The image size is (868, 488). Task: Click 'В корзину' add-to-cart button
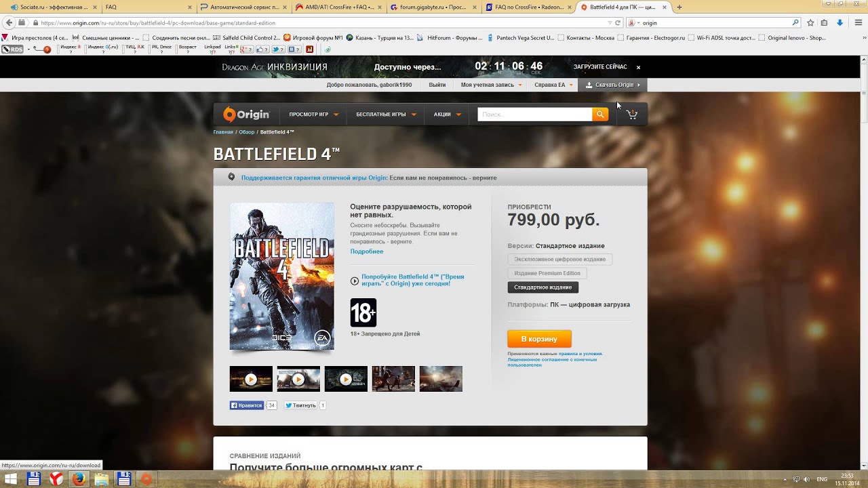pos(539,338)
